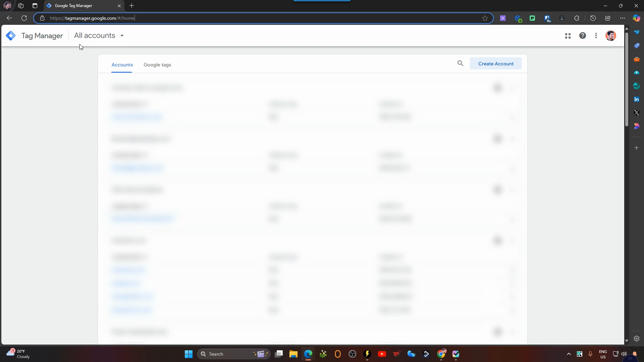Screen dimensions: 644x362
Task: Open Edge sidebar settings gear
Action: [x=637, y=339]
